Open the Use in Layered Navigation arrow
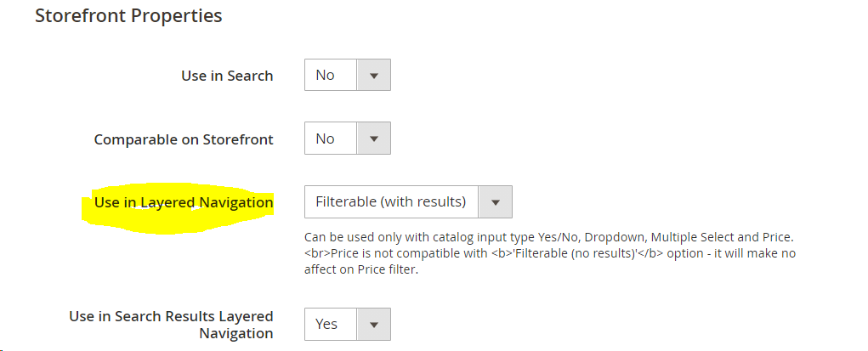The width and height of the screenshot is (868, 351). [x=496, y=202]
